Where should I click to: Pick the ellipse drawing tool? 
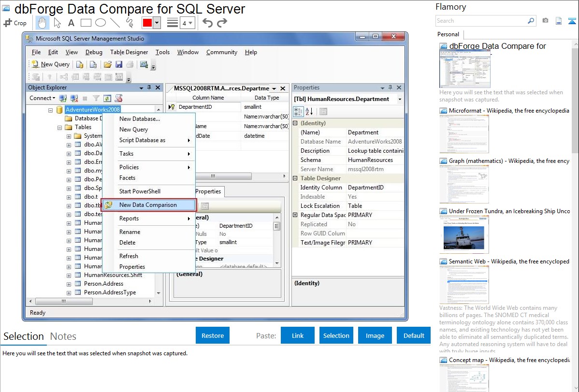[x=101, y=23]
